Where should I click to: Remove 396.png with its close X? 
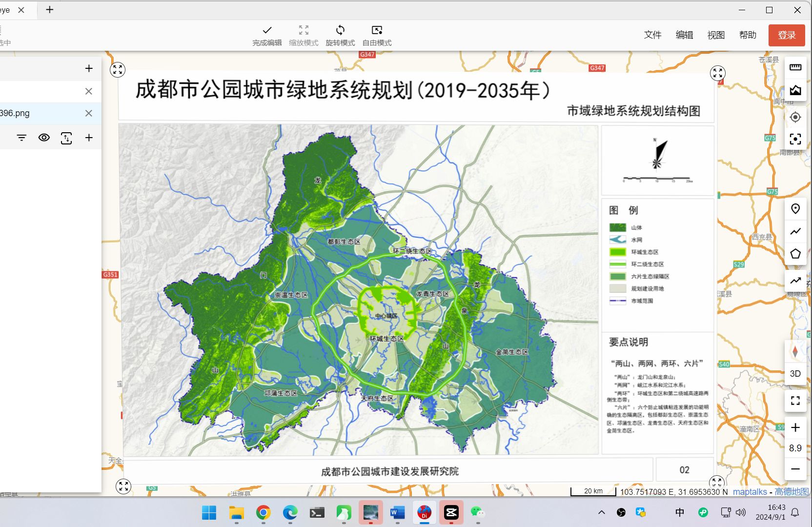click(88, 113)
